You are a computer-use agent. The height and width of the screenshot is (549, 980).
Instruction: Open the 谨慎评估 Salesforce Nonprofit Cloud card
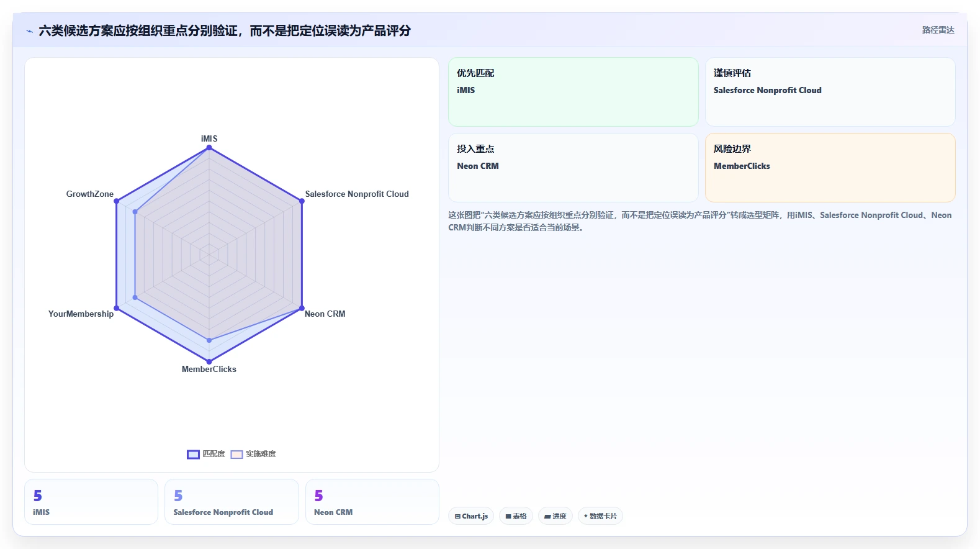point(830,92)
